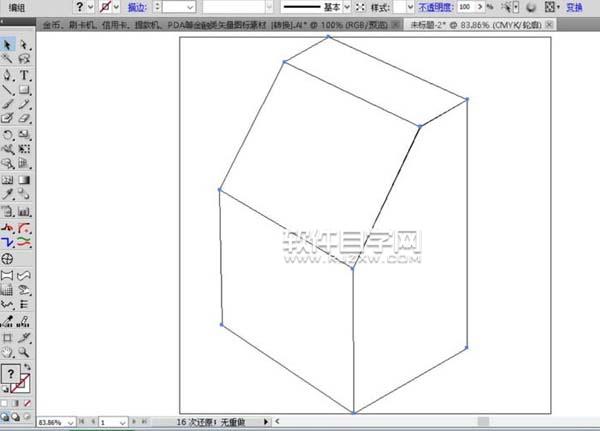The height and width of the screenshot is (431, 600).
Task: Go to the first artboard
Action: 82,422
